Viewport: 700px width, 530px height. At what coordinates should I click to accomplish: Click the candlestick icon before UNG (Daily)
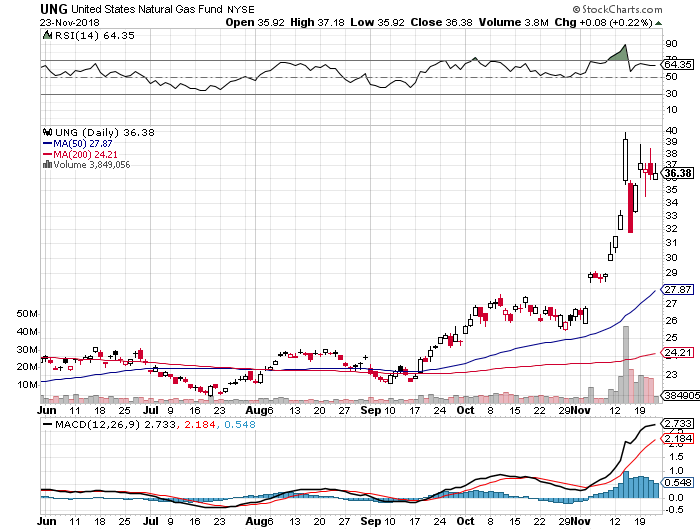[47, 132]
